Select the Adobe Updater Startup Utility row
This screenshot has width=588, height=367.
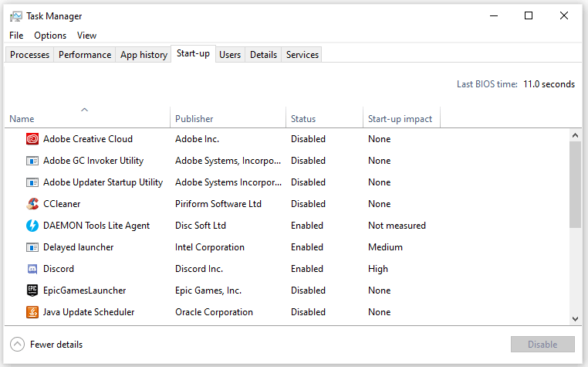click(x=103, y=182)
